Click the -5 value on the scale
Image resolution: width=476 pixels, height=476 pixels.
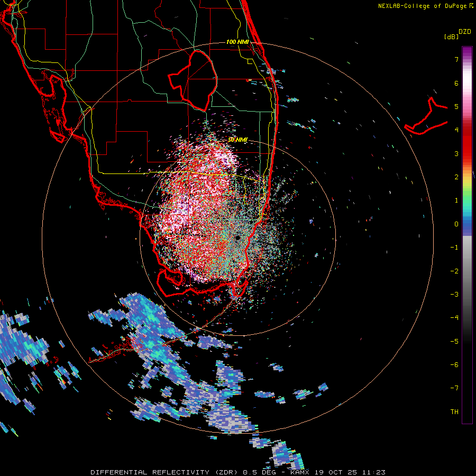[454, 342]
